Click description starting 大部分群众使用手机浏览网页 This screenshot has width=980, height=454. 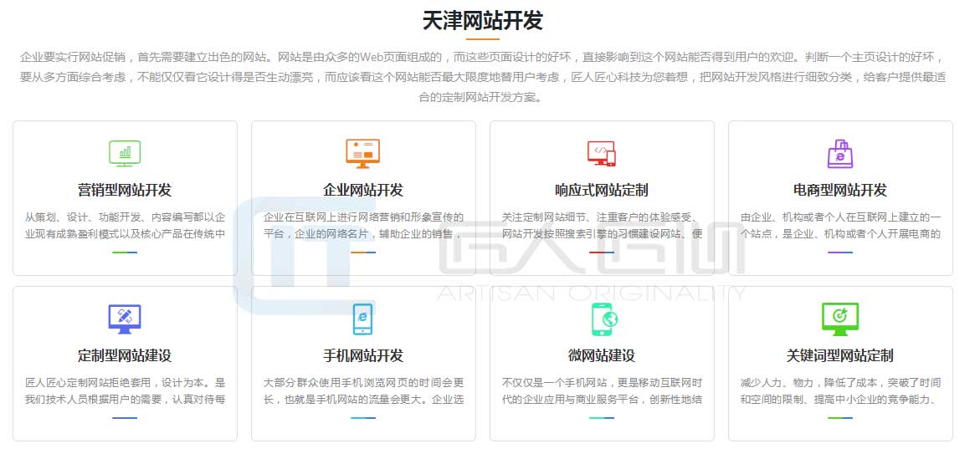pos(363,391)
